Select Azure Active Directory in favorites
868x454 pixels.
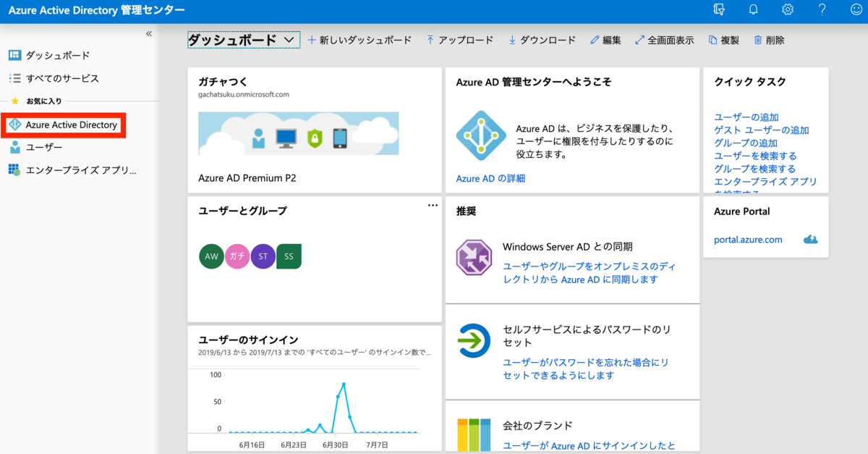point(71,125)
